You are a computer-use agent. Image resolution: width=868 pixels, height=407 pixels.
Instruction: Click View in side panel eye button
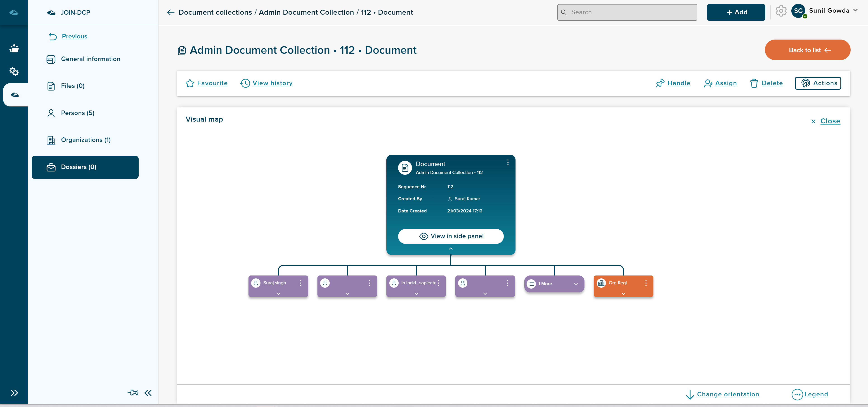pyautogui.click(x=451, y=236)
